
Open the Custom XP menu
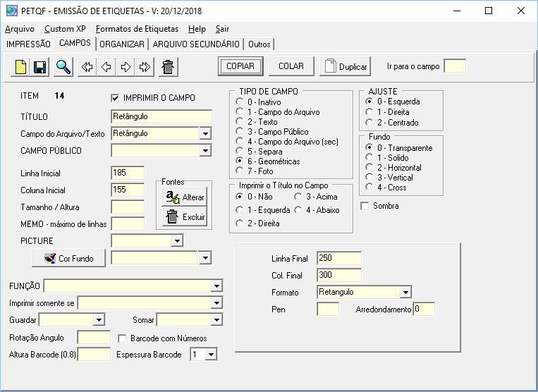(x=65, y=29)
